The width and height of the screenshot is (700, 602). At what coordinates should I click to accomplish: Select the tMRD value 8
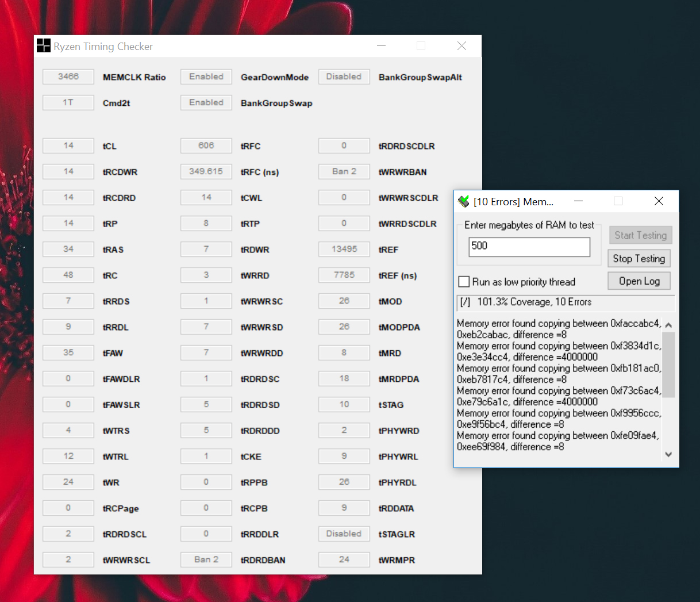click(x=344, y=352)
